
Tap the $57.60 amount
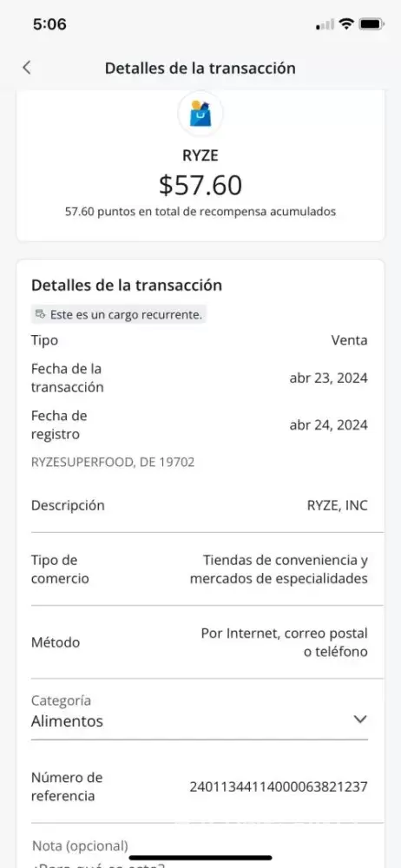200,184
